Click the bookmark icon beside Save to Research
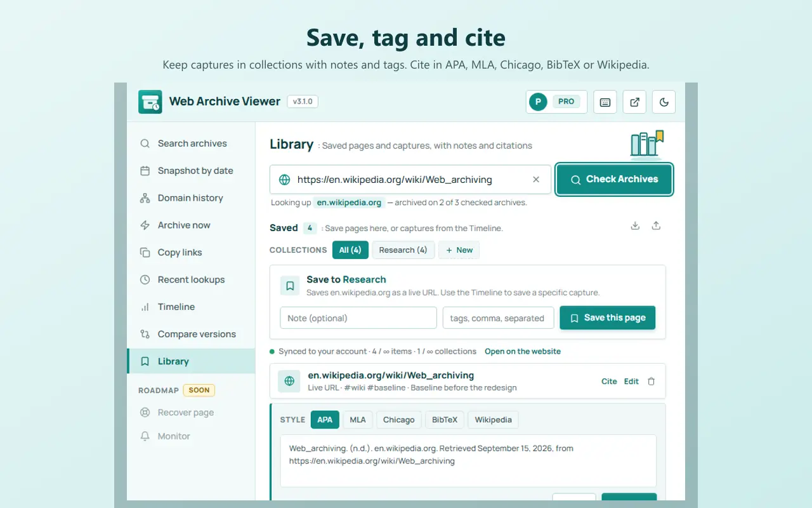This screenshot has height=508, width=812. pos(290,286)
